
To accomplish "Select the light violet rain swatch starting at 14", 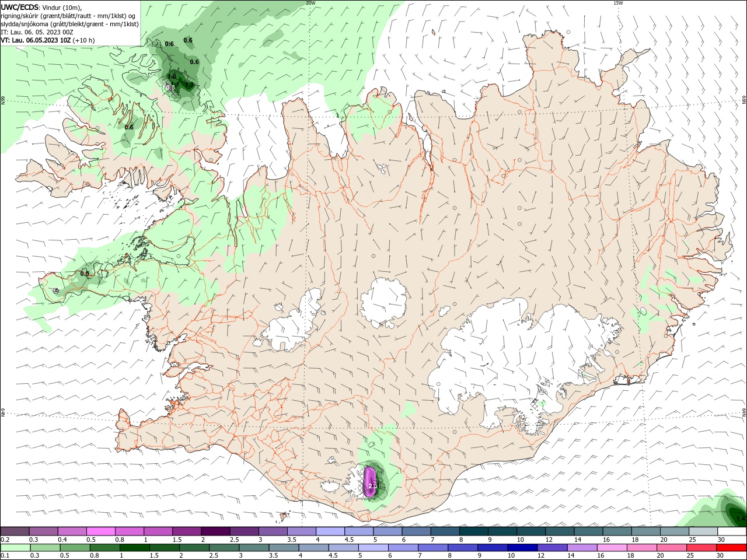I will (582, 548).
